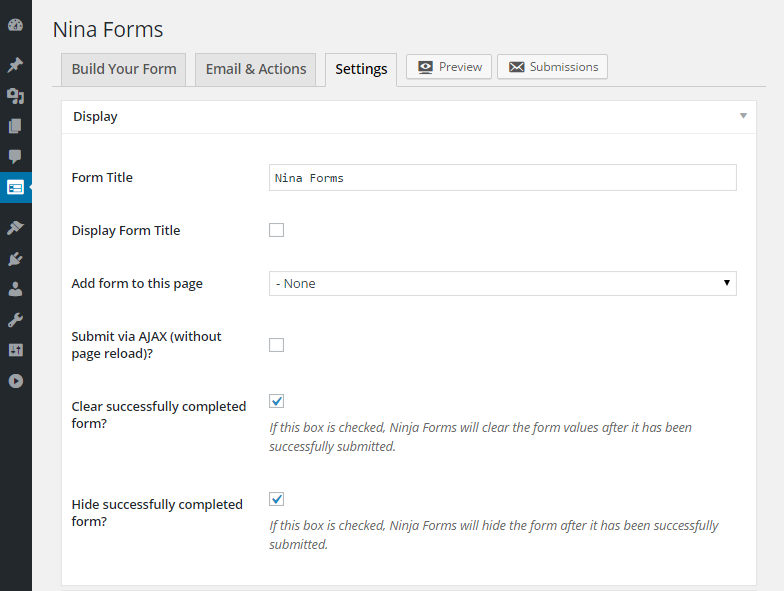Collapse the Display panel arrow
Image resolution: width=784 pixels, height=591 pixels.
coord(743,116)
